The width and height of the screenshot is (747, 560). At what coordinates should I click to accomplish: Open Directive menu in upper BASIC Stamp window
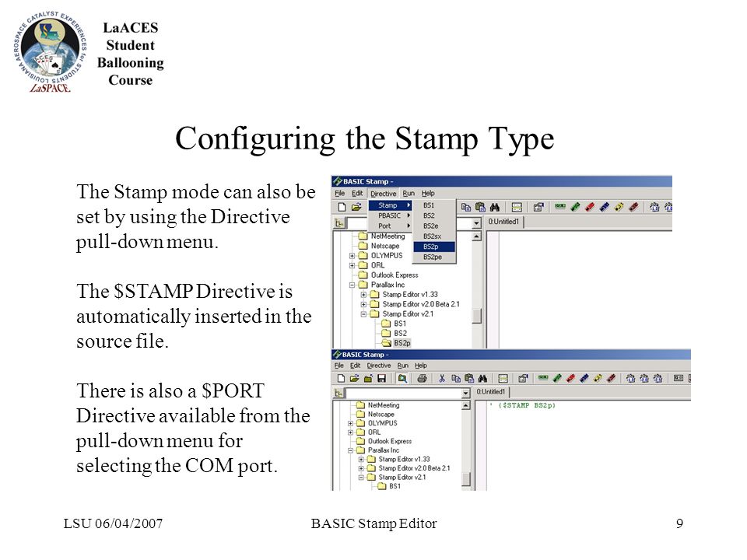(383, 194)
